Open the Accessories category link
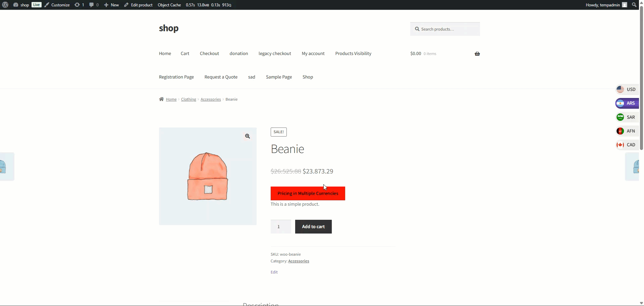The image size is (644, 306). [299, 261]
